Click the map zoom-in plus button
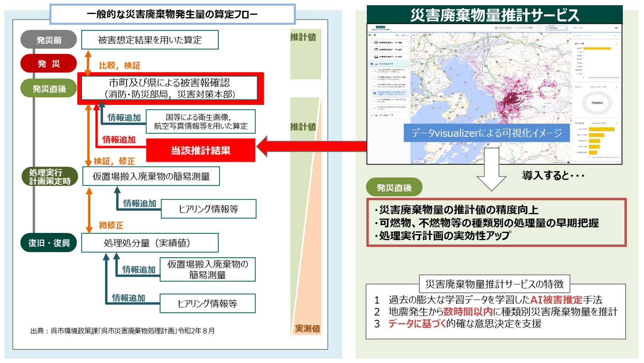This screenshot has width=644, height=363. tap(414, 35)
